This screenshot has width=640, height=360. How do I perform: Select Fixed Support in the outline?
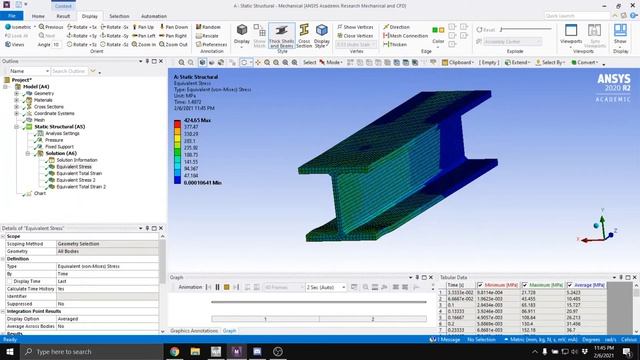(59, 147)
